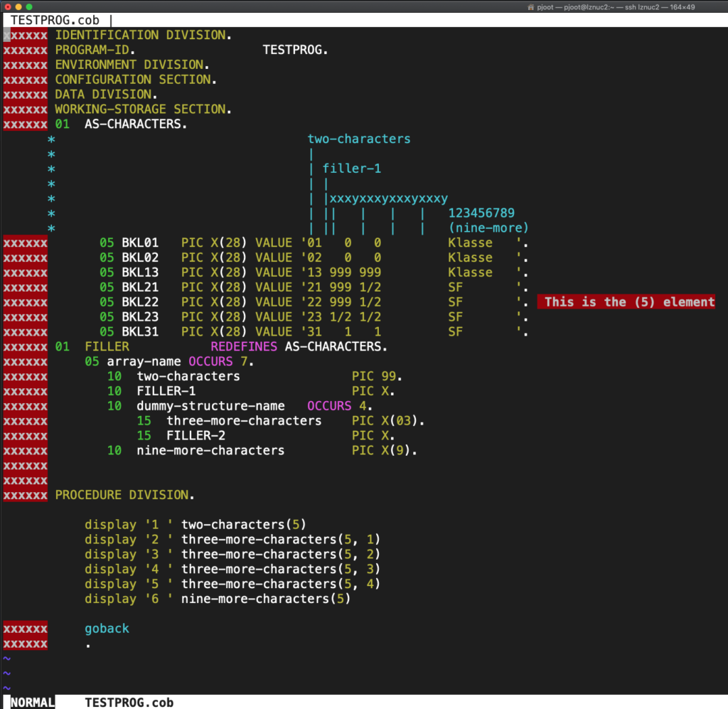Screen dimensions: 728x709
Task: Click the home folder icon in window title
Action: [x=530, y=7]
